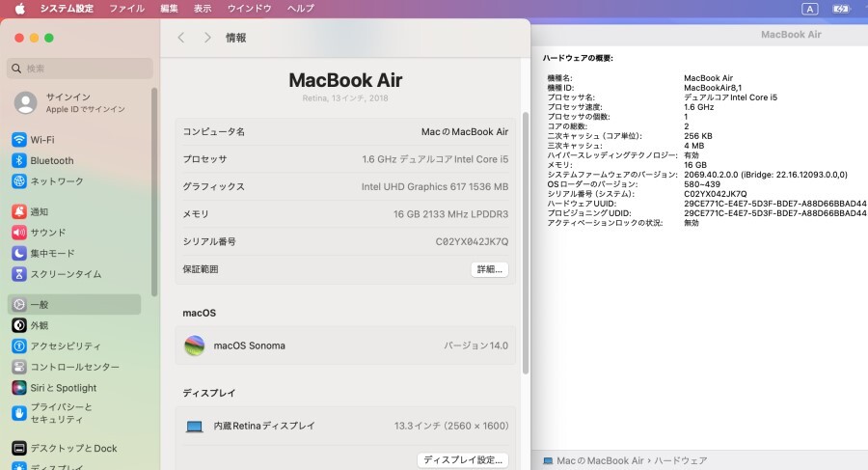This screenshot has height=470, width=868.
Task: Click the sidebar vertical scrollbar
Action: coord(154,191)
